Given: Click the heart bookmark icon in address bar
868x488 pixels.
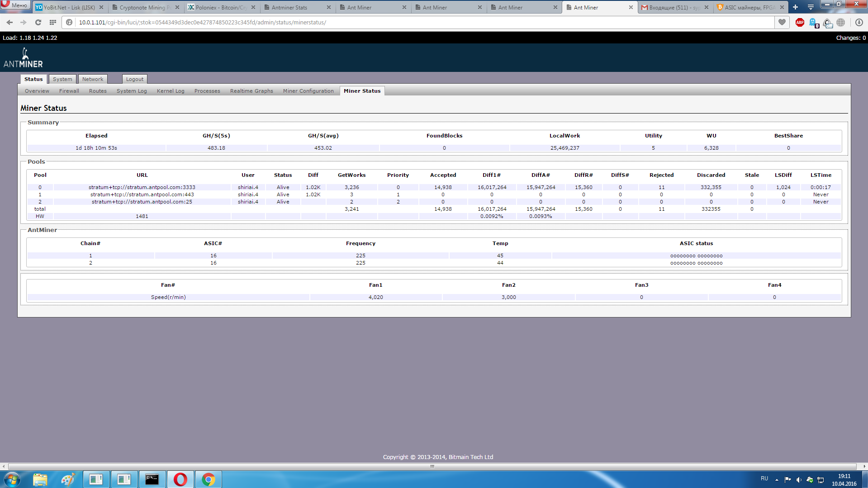Looking at the screenshot, I should [x=782, y=22].
